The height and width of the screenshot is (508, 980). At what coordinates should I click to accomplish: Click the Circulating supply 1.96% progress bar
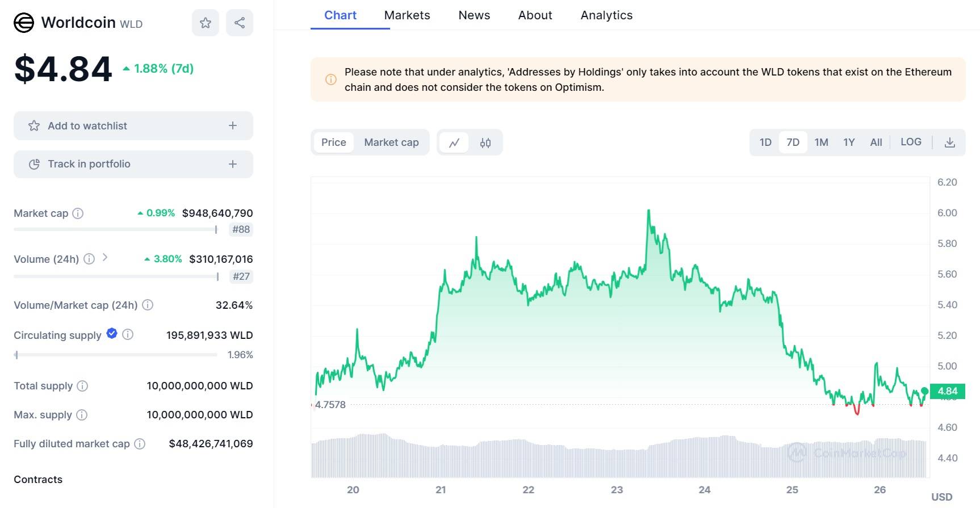[115, 355]
